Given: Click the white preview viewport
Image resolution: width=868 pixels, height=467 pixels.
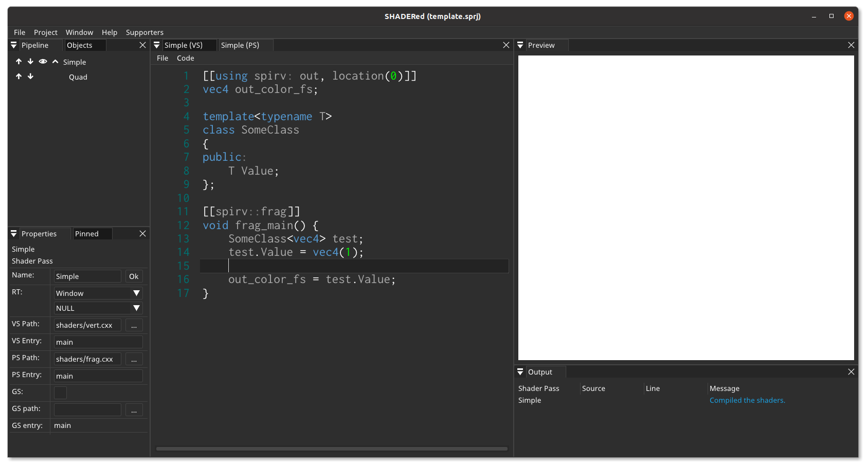Looking at the screenshot, I should coord(686,208).
